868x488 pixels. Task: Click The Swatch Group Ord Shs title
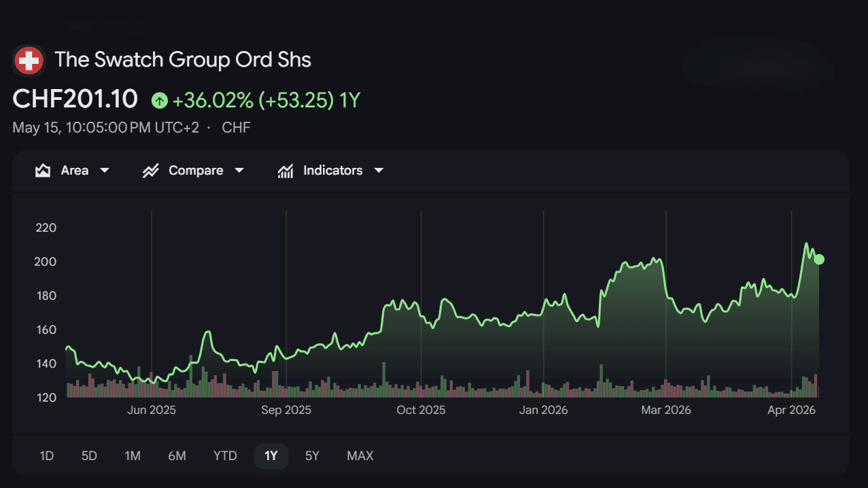pos(183,60)
